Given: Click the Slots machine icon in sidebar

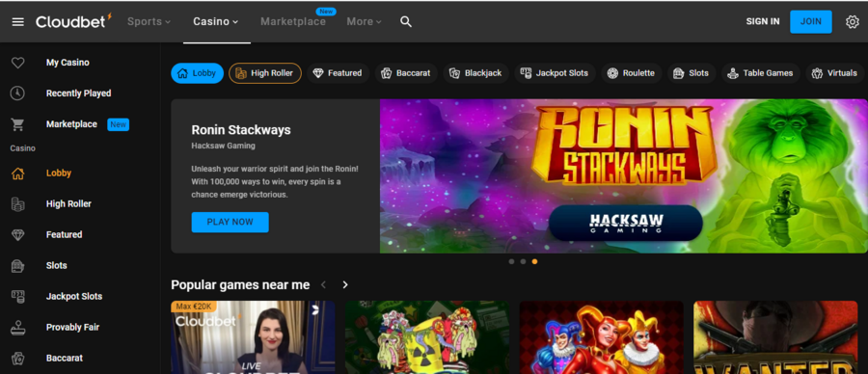Looking at the screenshot, I should click(17, 266).
